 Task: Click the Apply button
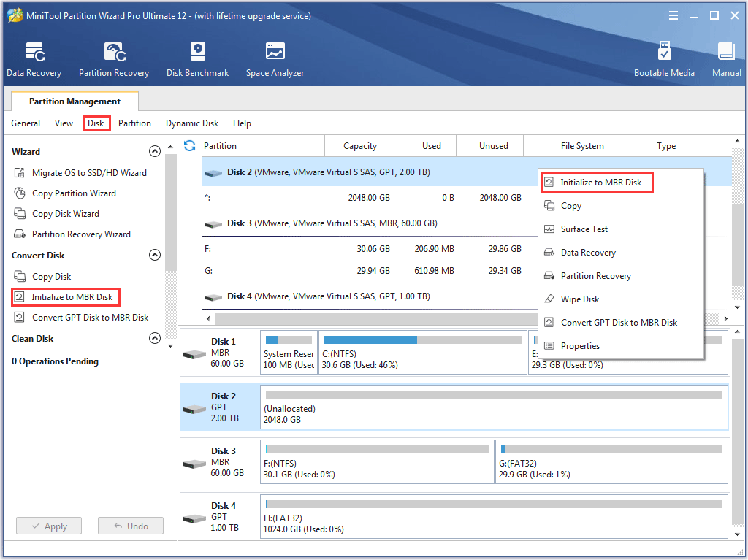pos(49,526)
